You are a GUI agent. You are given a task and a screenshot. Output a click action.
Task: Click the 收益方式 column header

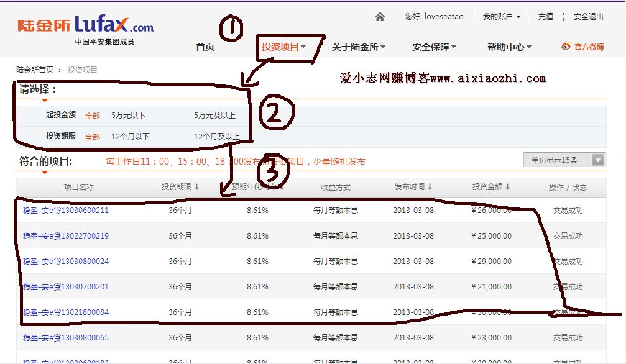pos(335,187)
